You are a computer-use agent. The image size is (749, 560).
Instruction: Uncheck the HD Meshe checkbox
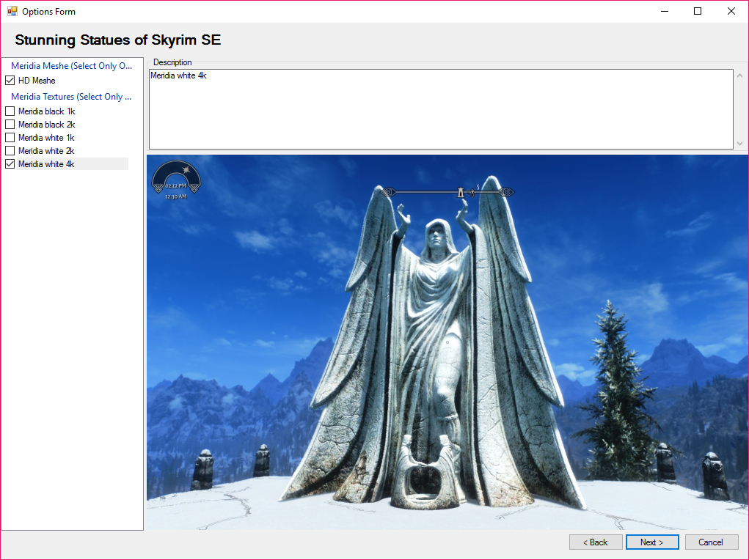[x=10, y=81]
